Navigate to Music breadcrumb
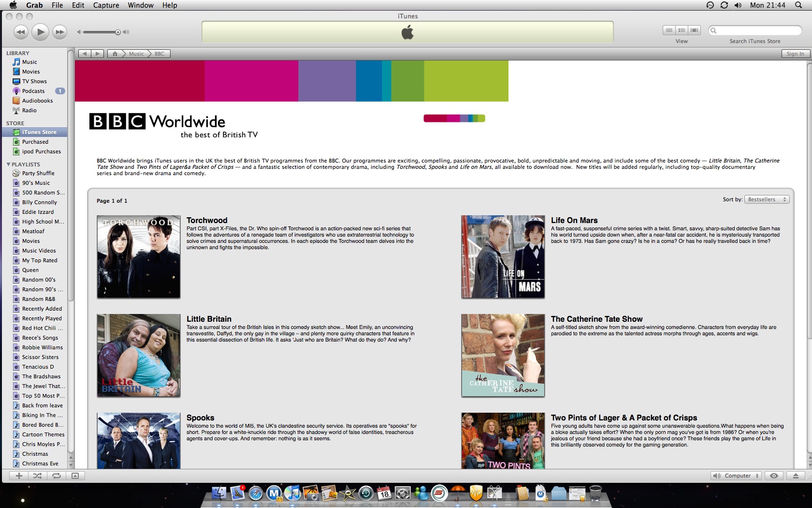The image size is (812, 508). click(x=136, y=54)
